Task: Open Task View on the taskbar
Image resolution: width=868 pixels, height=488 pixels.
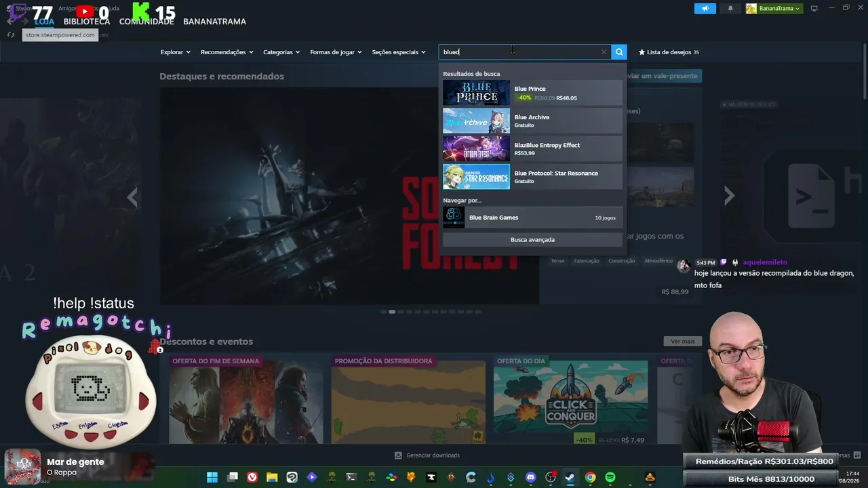Action: click(x=233, y=477)
